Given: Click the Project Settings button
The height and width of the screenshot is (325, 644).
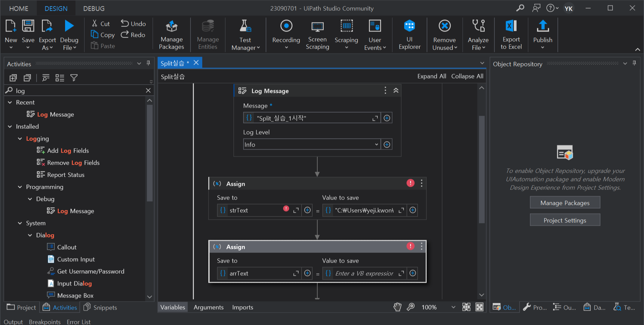Looking at the screenshot, I should click(x=565, y=220).
